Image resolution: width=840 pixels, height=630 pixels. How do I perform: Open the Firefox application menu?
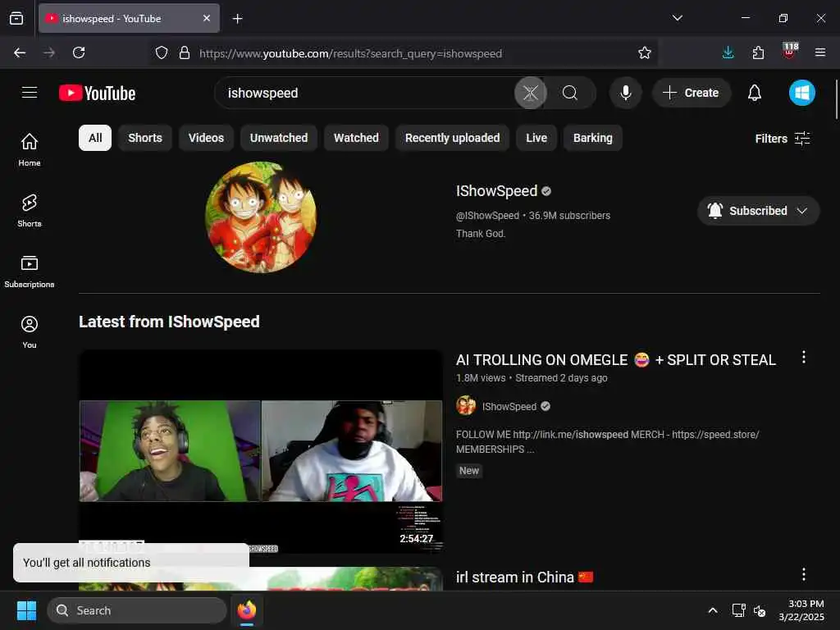[x=820, y=52]
